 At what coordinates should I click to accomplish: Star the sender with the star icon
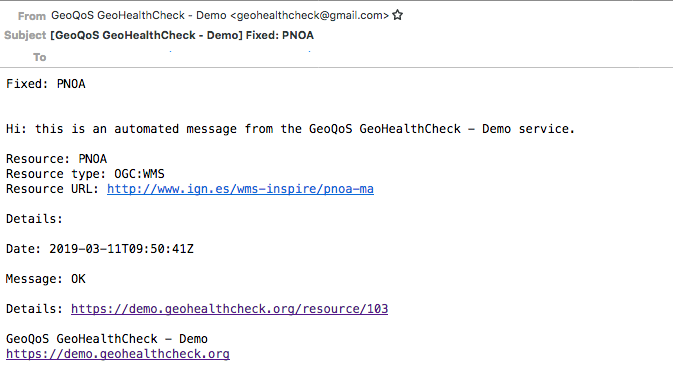(397, 15)
